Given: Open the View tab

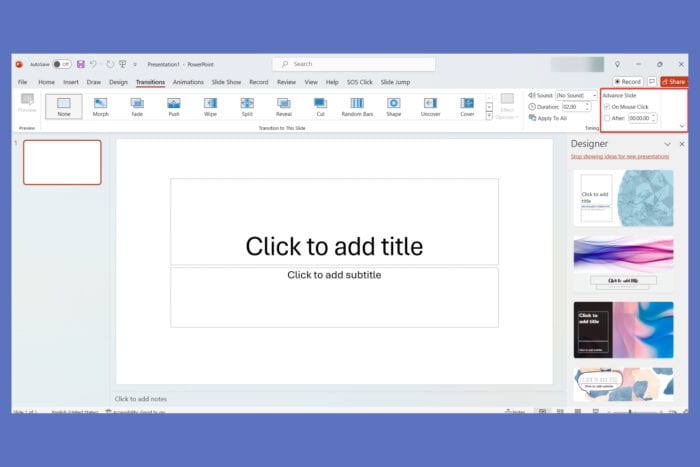Looking at the screenshot, I should coord(311,82).
